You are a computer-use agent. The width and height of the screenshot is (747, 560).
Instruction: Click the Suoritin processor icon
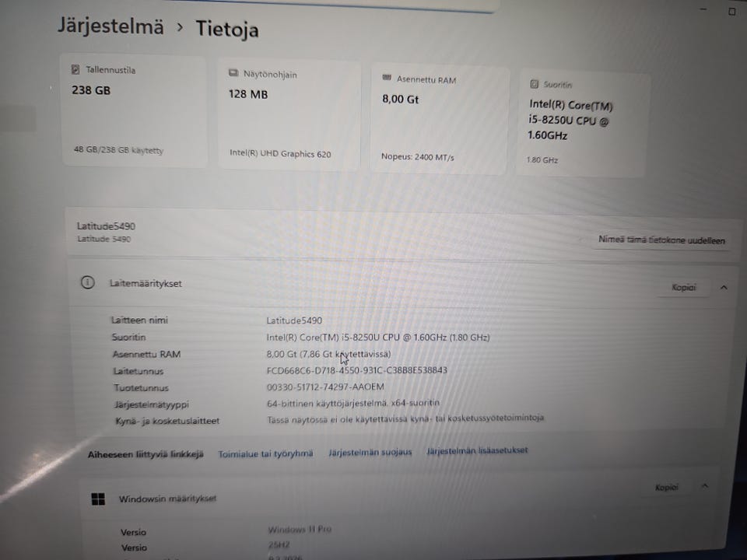tap(534, 84)
